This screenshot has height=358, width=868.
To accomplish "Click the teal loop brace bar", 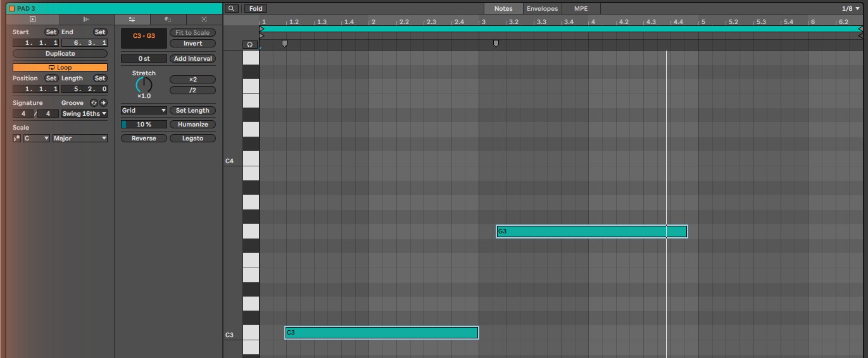I will pos(560,28).
